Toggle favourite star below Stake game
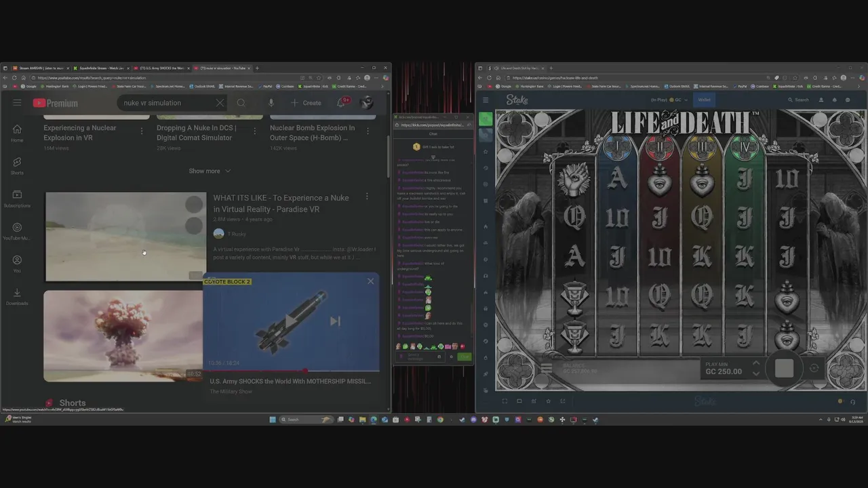Viewport: 868px width, 488px height. [x=549, y=401]
